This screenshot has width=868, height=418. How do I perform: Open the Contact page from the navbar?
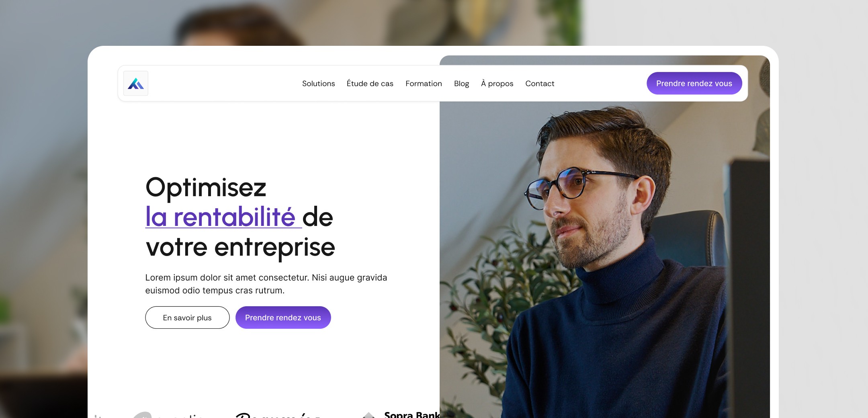[x=540, y=83]
